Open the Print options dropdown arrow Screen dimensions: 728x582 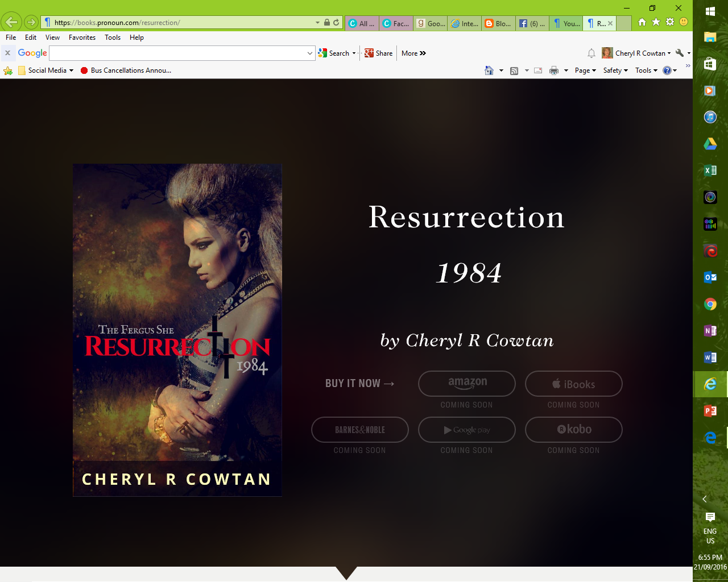click(566, 70)
